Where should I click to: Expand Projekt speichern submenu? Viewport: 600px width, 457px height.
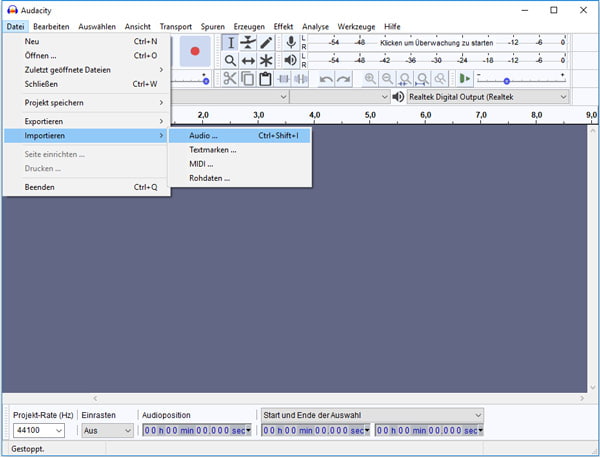86,103
